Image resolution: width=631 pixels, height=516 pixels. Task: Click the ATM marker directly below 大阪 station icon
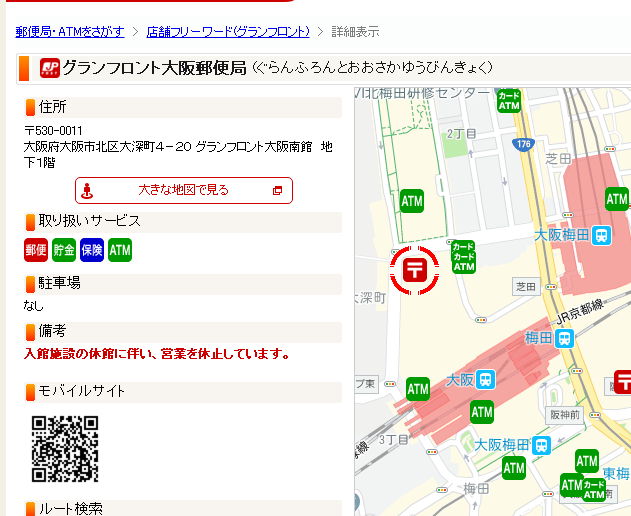tap(482, 412)
